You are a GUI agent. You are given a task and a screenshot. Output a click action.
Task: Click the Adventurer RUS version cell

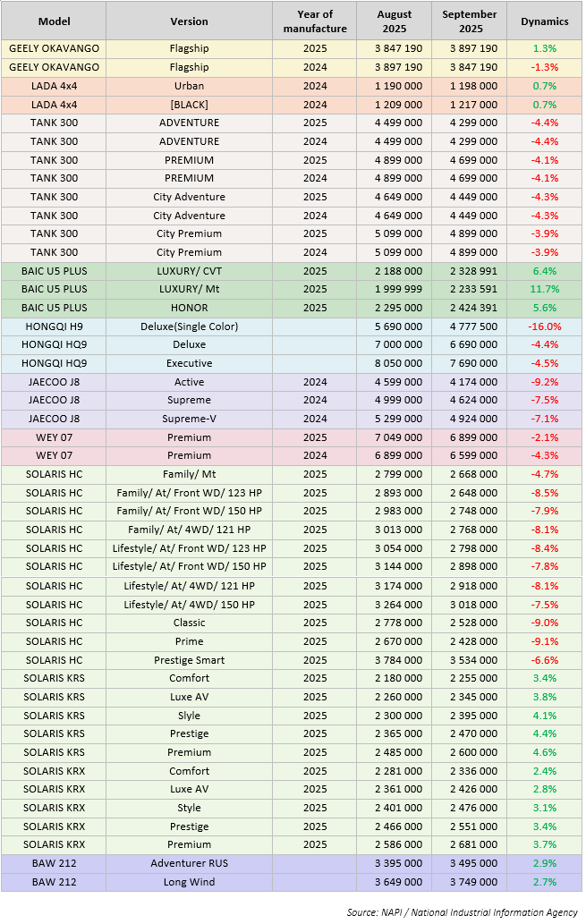(189, 863)
